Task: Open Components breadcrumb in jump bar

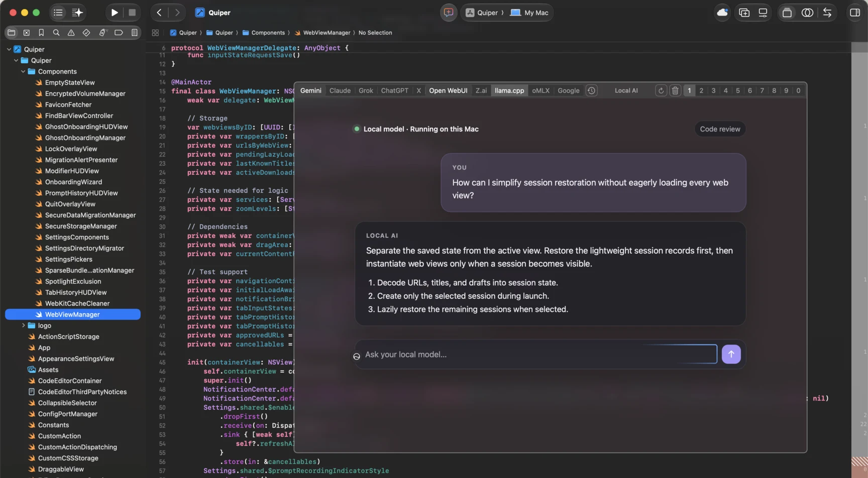Action: 264,33
